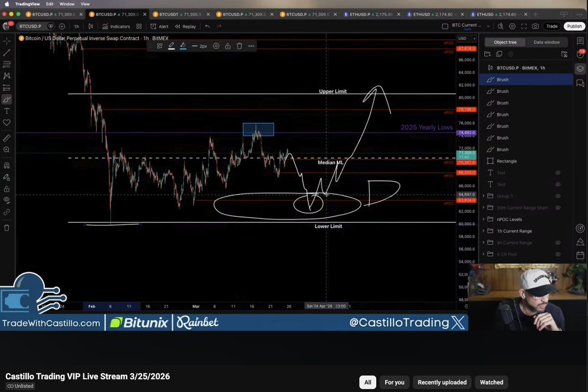Show the hidden Group 1 folder
The width and height of the screenshot is (588, 392).
tap(558, 196)
